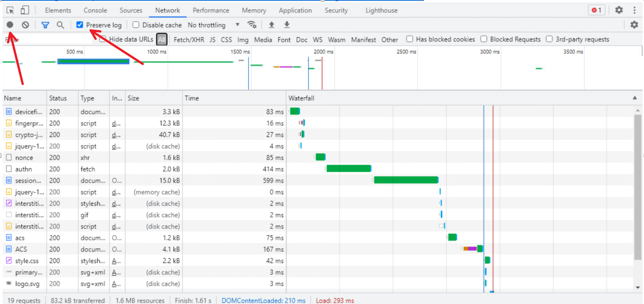Sort by Waterfall column arrow
Viewport: 644px width, 304px height.
click(634, 98)
